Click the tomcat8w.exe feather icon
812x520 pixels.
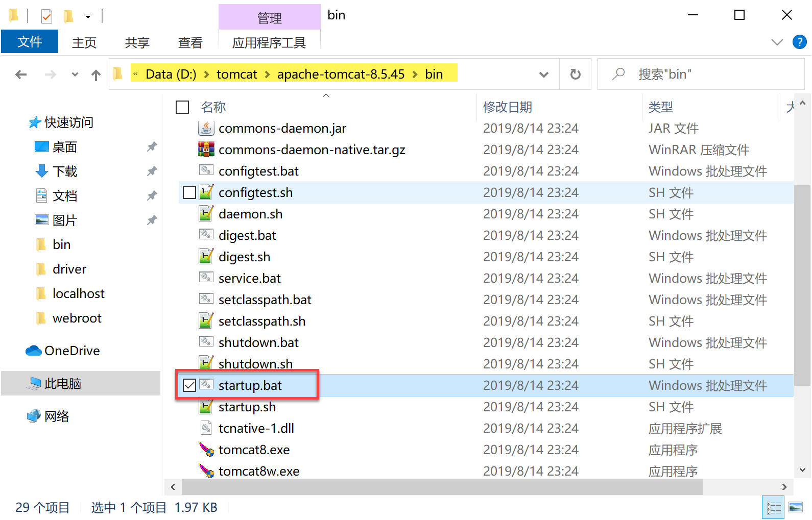coord(206,471)
